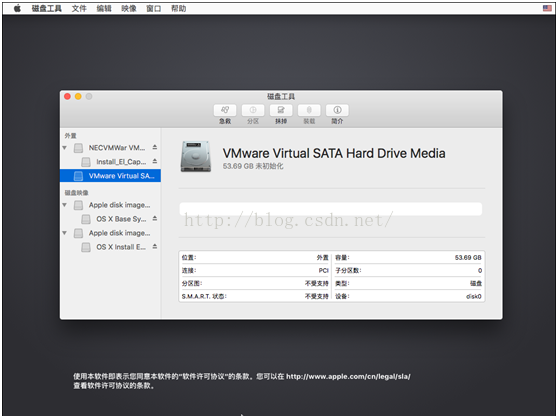558x418 pixels.
Task: Select OS X Base Sy... in sidebar
Action: (x=110, y=219)
